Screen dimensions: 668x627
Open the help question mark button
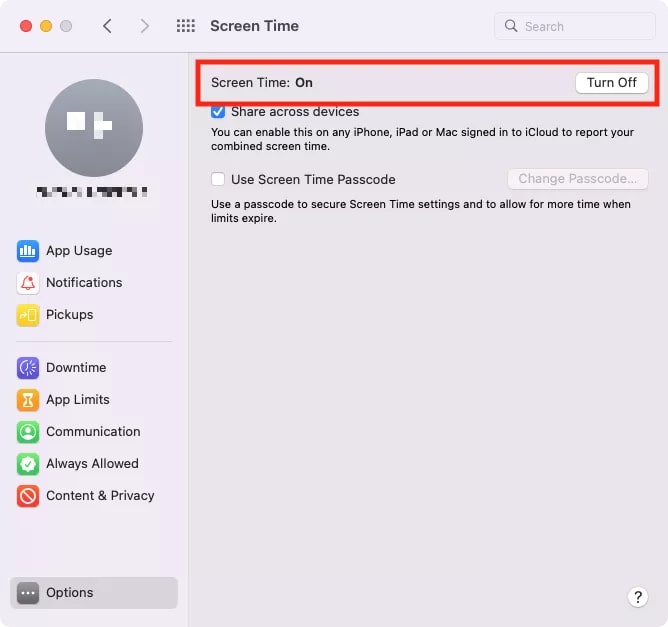[638, 597]
